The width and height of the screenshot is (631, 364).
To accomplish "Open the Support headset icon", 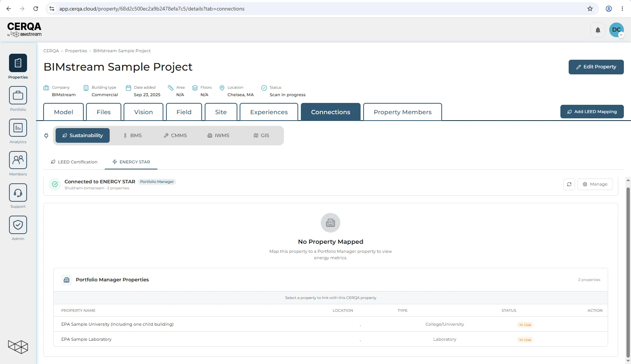I will 18,192.
